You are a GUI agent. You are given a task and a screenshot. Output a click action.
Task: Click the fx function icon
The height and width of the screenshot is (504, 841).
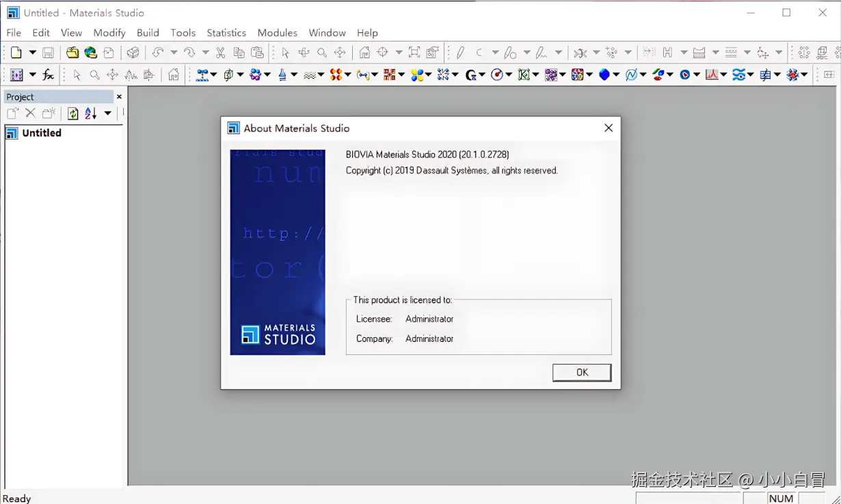(x=48, y=75)
